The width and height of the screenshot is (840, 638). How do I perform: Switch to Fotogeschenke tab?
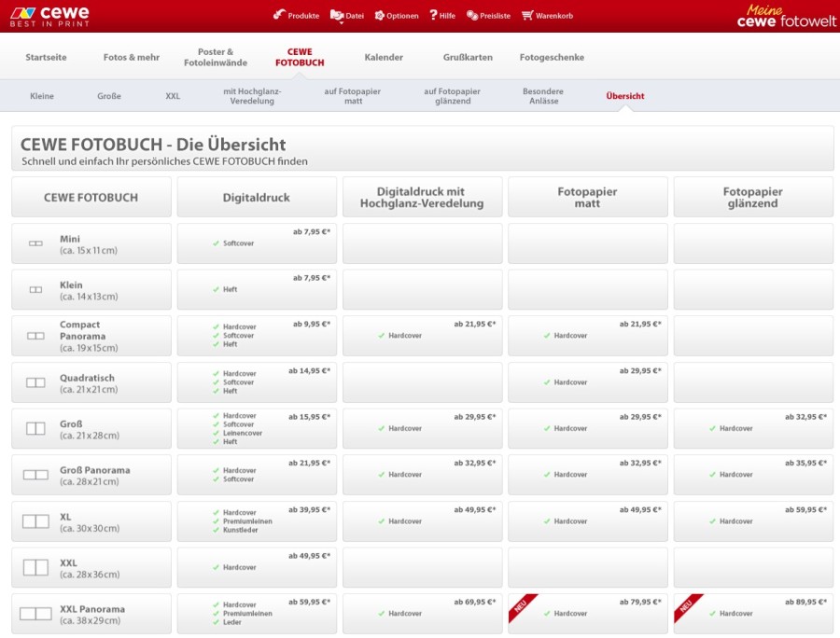(552, 57)
